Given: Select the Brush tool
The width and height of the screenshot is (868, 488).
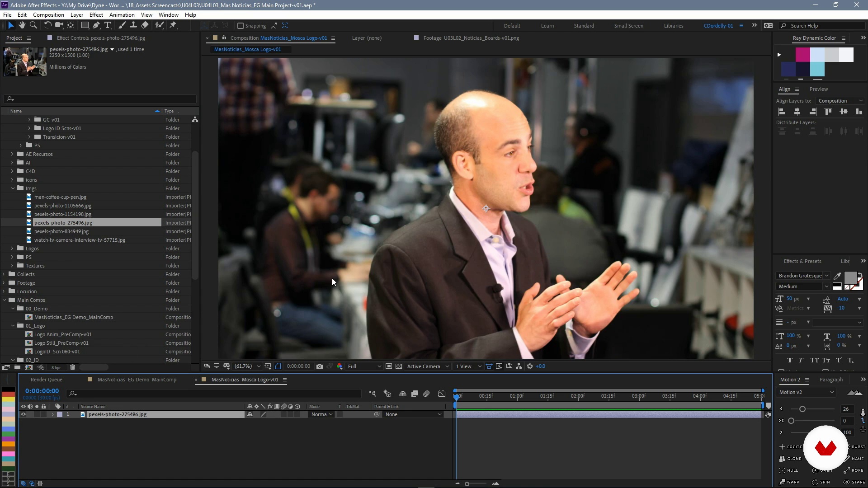Looking at the screenshot, I should (122, 25).
